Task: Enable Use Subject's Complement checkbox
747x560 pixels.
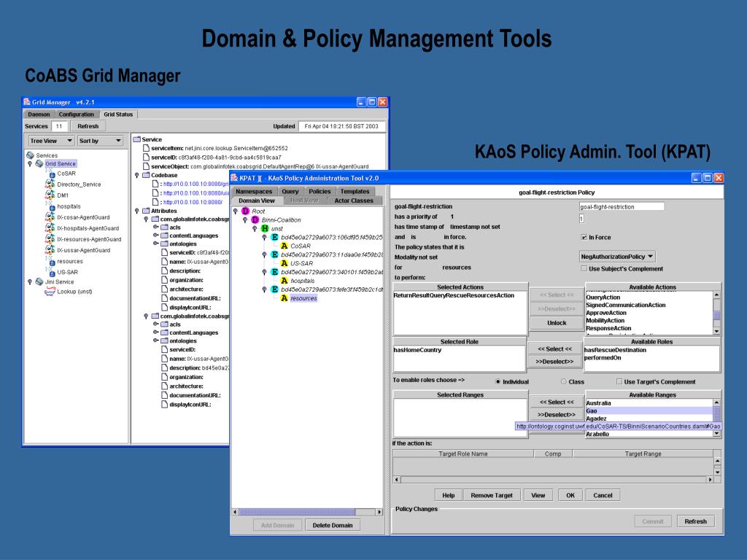Action: click(584, 268)
